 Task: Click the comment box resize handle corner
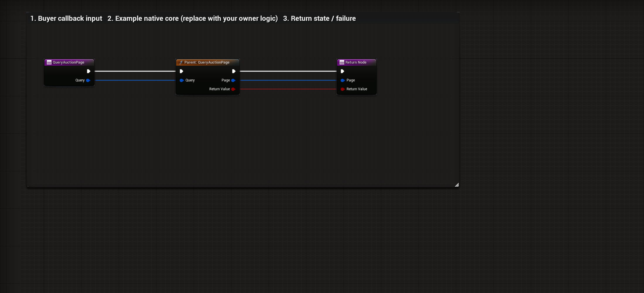pos(457,185)
